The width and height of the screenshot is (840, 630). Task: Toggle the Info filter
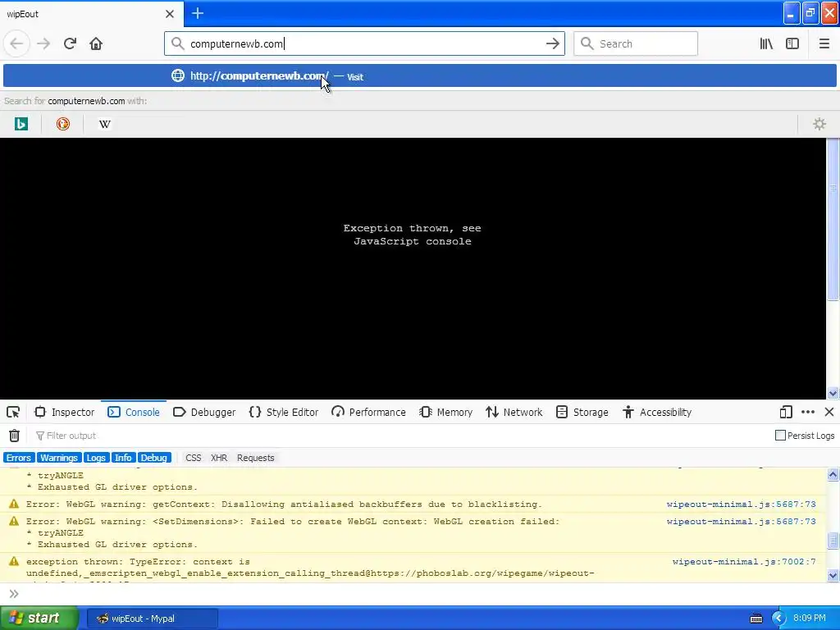pyautogui.click(x=123, y=458)
